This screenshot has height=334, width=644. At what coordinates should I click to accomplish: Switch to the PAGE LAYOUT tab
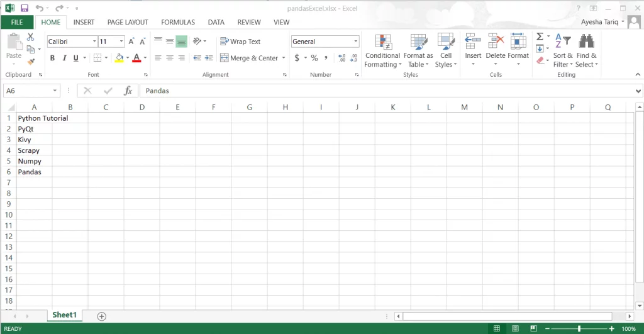click(x=128, y=22)
